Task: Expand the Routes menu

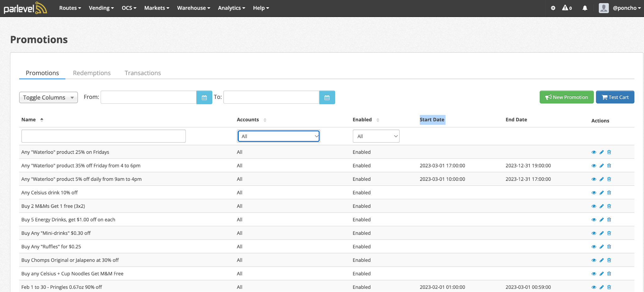Action: tap(70, 8)
